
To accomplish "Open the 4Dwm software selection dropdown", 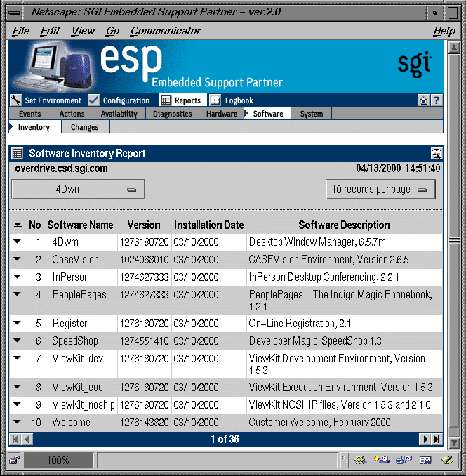I will tap(79, 190).
